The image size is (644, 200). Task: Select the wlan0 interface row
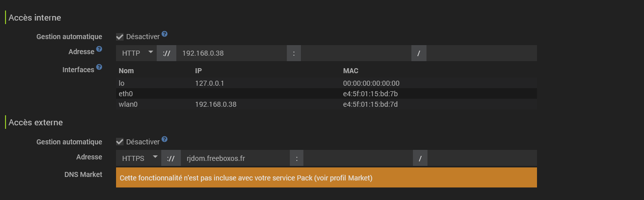pyautogui.click(x=327, y=104)
